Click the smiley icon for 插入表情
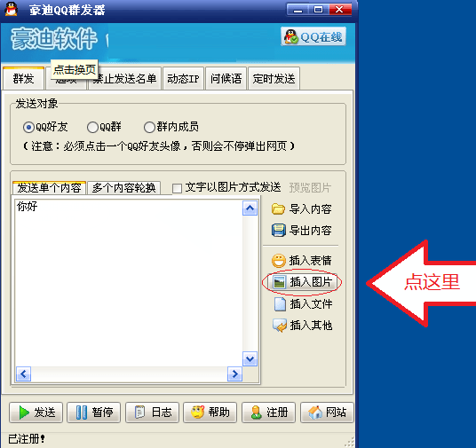476x448 pixels. [x=278, y=261]
